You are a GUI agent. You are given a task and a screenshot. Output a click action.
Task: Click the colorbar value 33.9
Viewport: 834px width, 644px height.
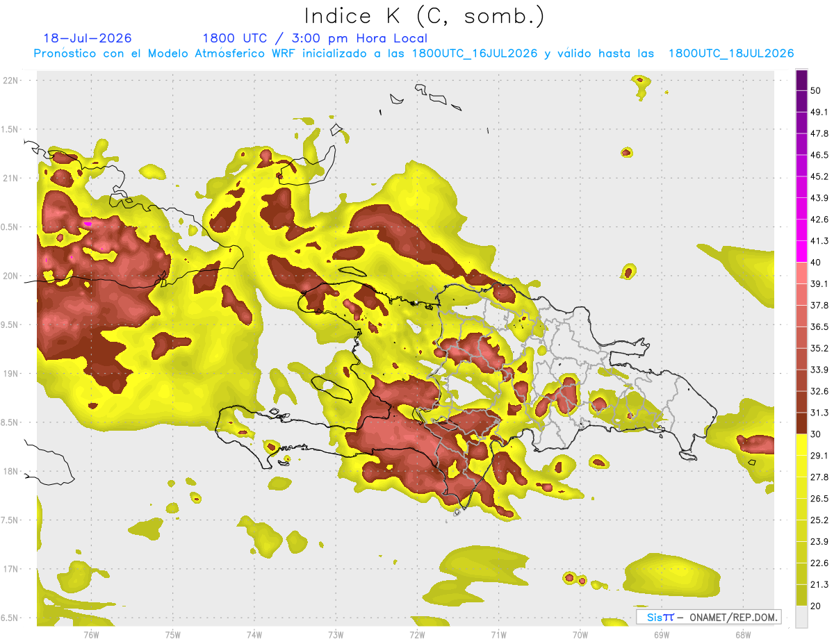tap(819, 370)
